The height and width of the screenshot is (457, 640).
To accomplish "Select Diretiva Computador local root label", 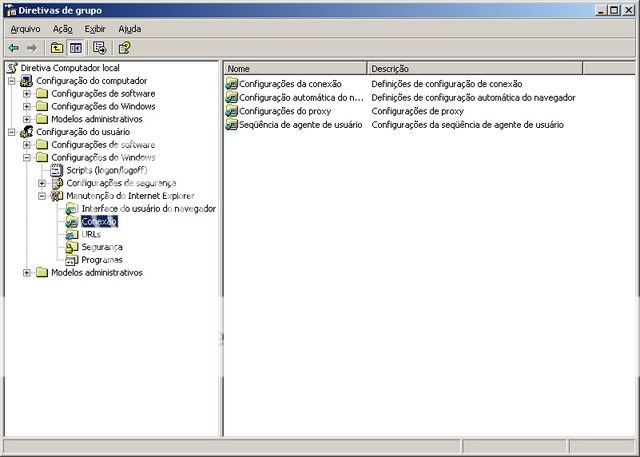I will click(70, 68).
